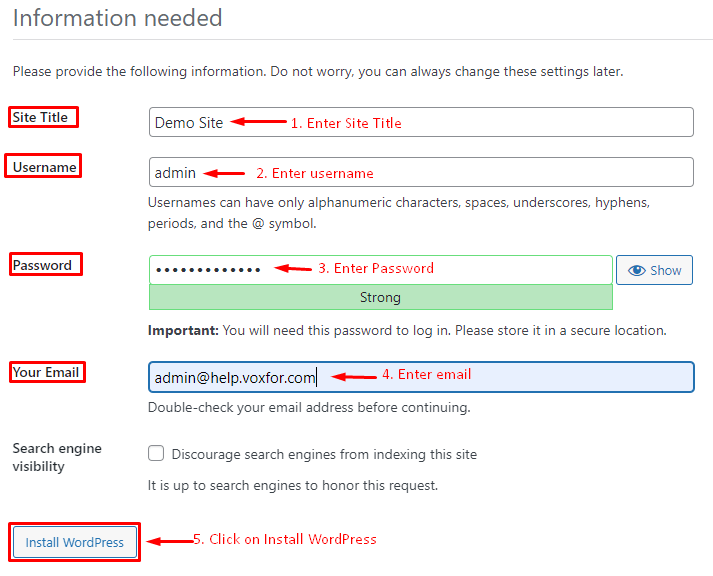
Task: Click the Information needed heading
Action: click(x=117, y=18)
